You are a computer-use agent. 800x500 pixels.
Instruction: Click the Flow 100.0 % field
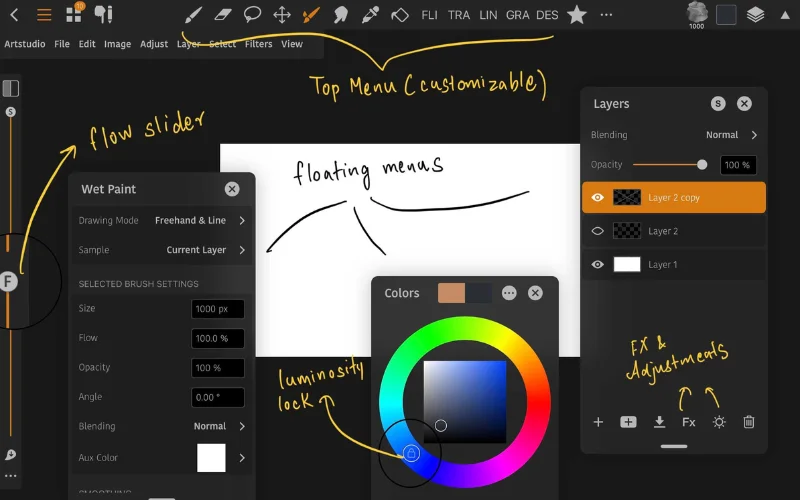[218, 338]
